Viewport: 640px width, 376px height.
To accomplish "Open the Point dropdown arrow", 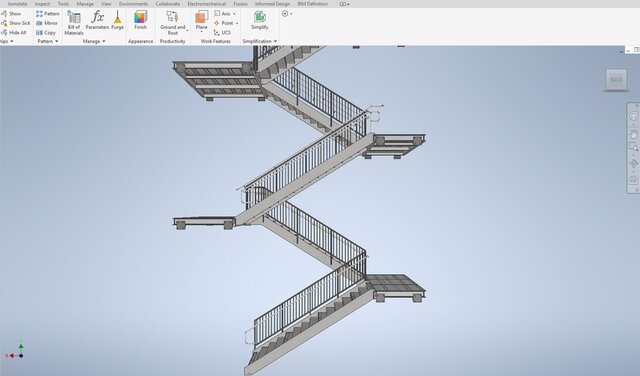I will 236,23.
